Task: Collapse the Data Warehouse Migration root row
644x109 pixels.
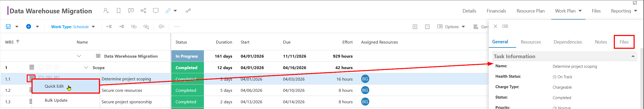Action: pos(79,56)
